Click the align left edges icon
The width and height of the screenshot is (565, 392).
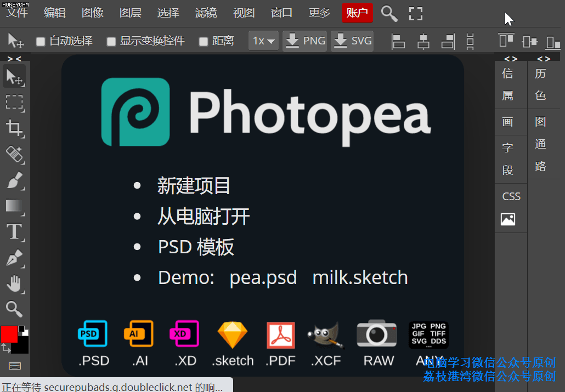[x=398, y=41]
